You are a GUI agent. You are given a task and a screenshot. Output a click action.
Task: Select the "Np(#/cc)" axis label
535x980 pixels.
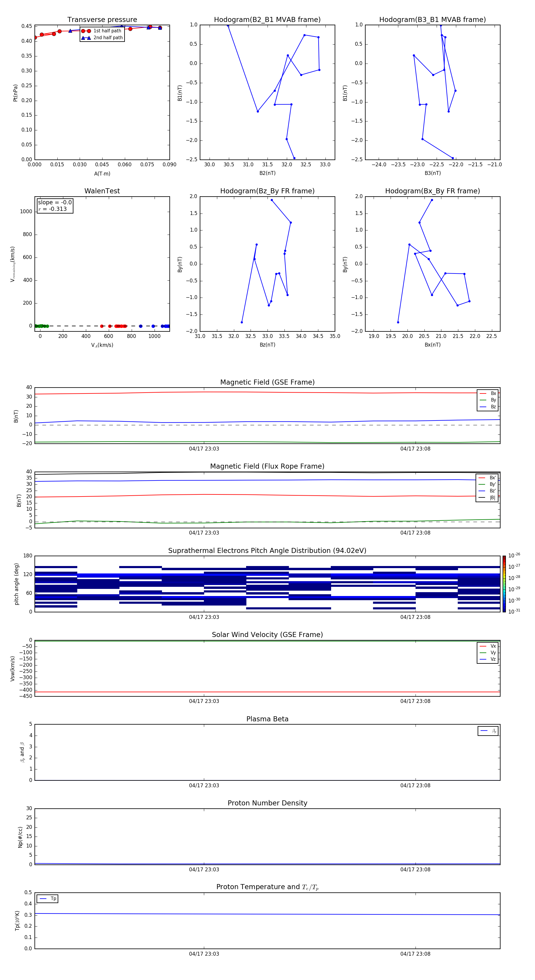pos(20,837)
